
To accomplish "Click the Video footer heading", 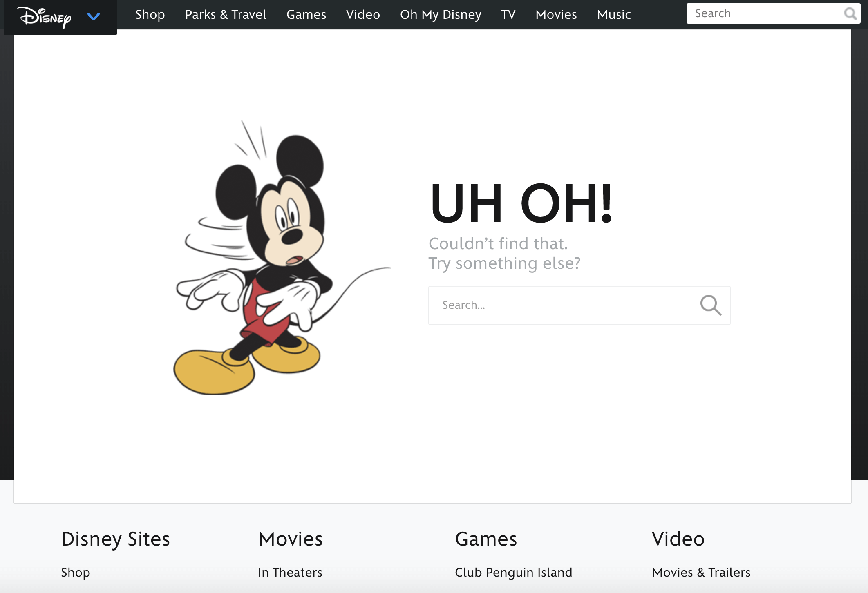I will point(678,539).
